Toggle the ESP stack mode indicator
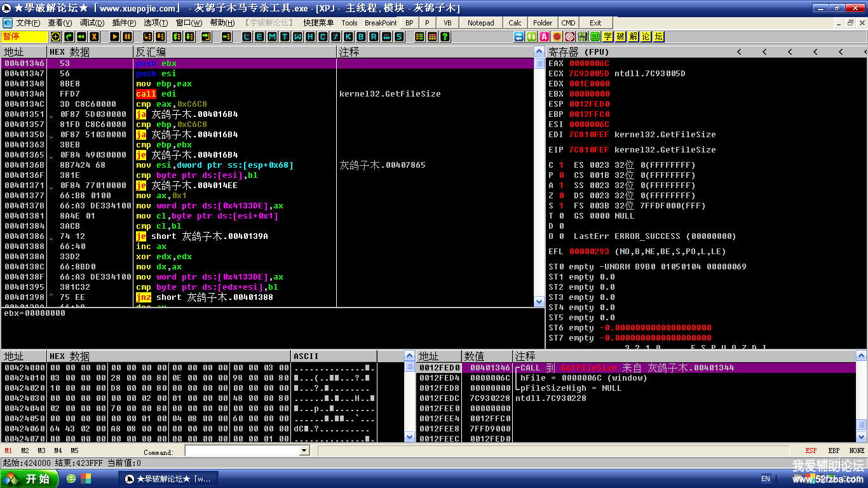Screen dimensions: 868x488 click(x=811, y=451)
